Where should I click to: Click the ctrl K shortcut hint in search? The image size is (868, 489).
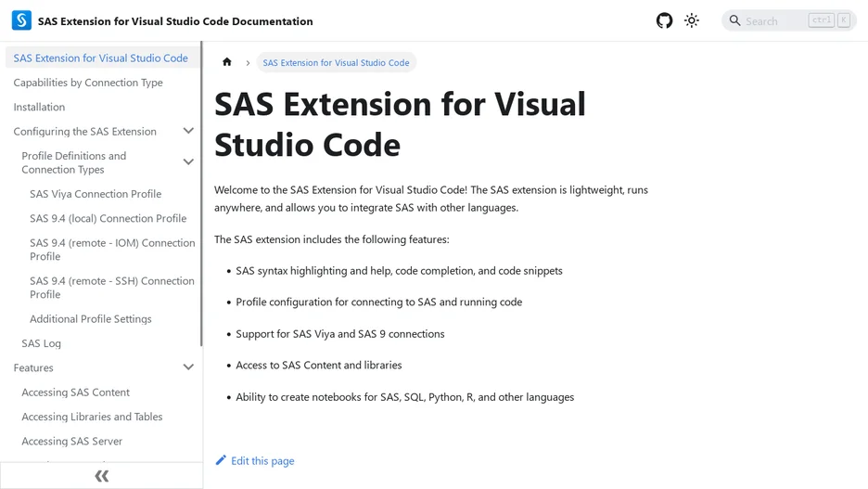click(829, 20)
